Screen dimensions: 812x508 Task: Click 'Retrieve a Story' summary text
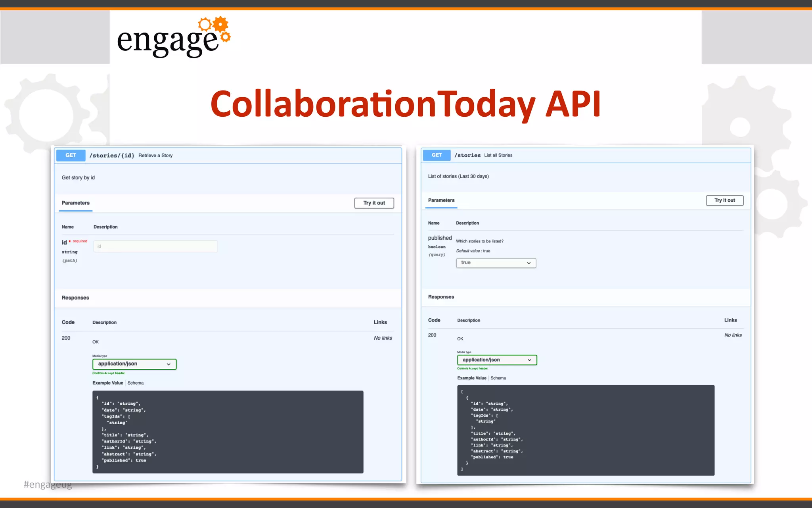coord(155,156)
